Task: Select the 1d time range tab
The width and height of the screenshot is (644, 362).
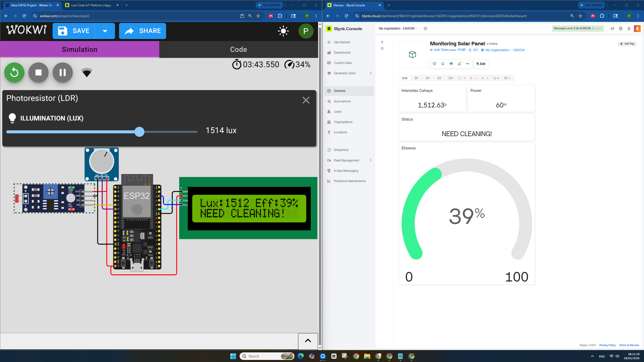Action: [439, 78]
